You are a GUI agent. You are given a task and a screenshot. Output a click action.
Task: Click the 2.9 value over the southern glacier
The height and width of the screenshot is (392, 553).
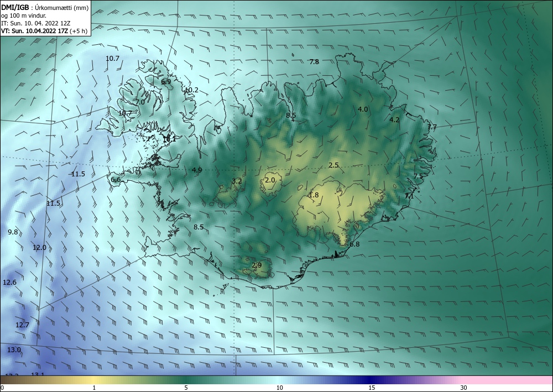pos(257,265)
